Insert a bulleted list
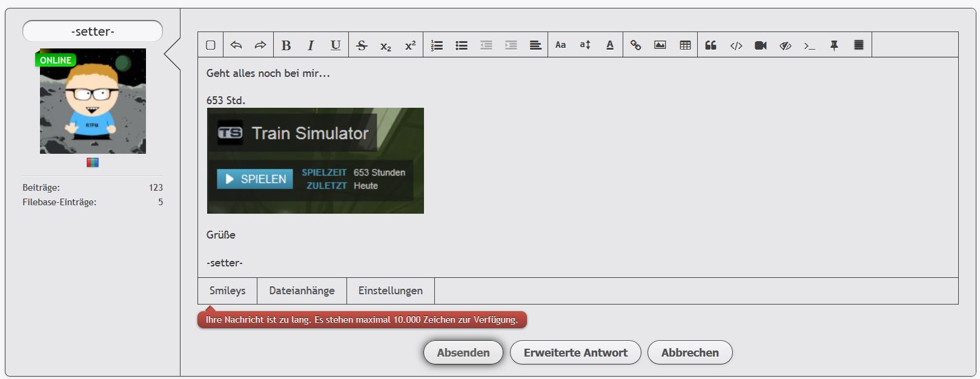Viewport: 980px width, 379px height. pyautogui.click(x=462, y=45)
